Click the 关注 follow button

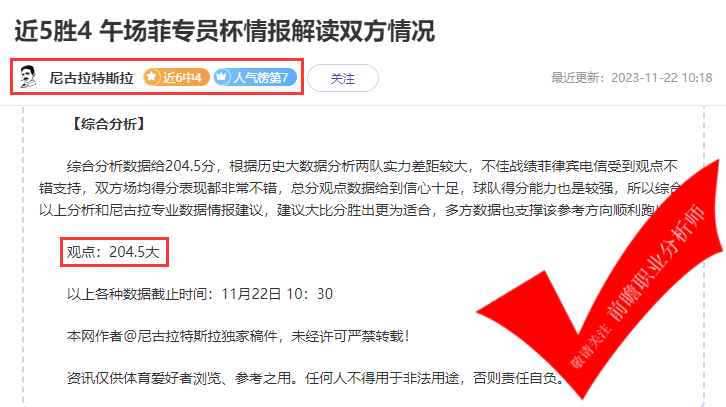point(343,78)
